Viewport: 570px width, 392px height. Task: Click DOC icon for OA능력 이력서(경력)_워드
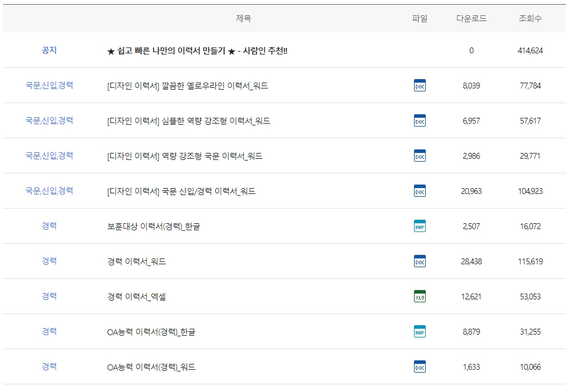pos(419,367)
